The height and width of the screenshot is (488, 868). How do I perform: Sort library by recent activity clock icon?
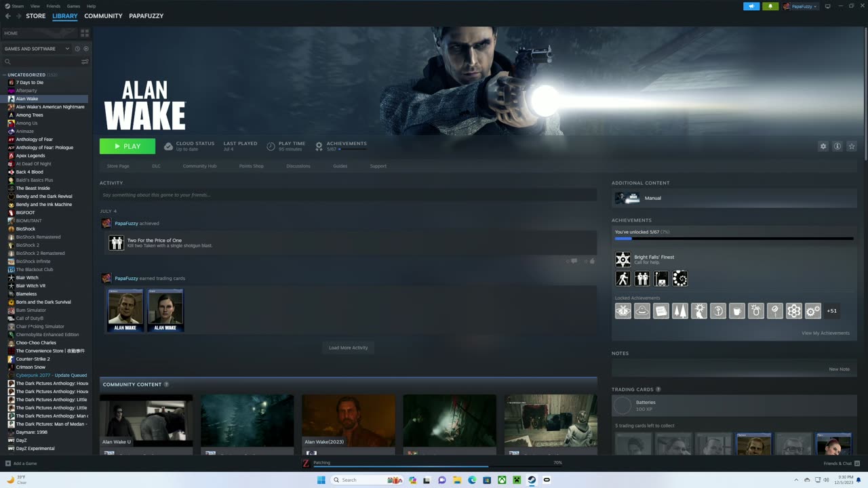tap(77, 49)
